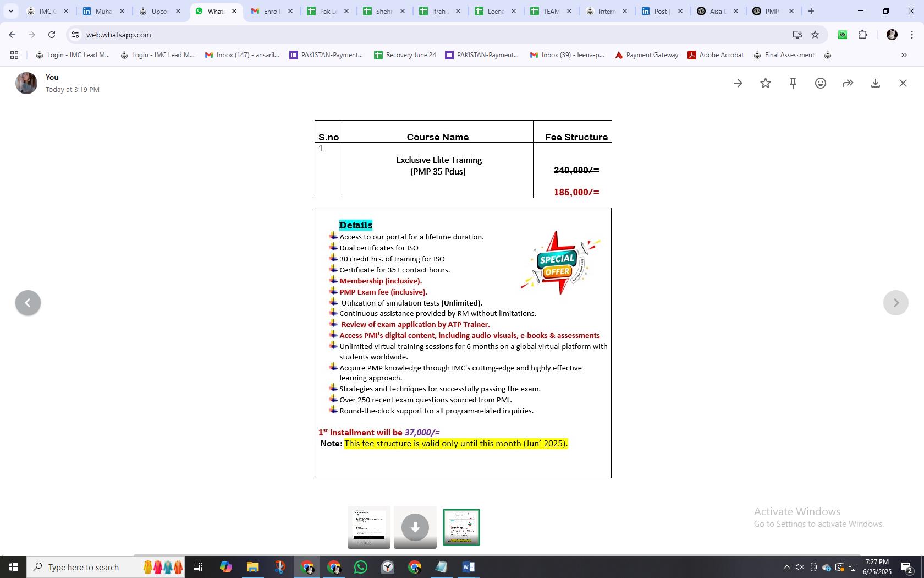Open Task View on the taskbar

199,567
